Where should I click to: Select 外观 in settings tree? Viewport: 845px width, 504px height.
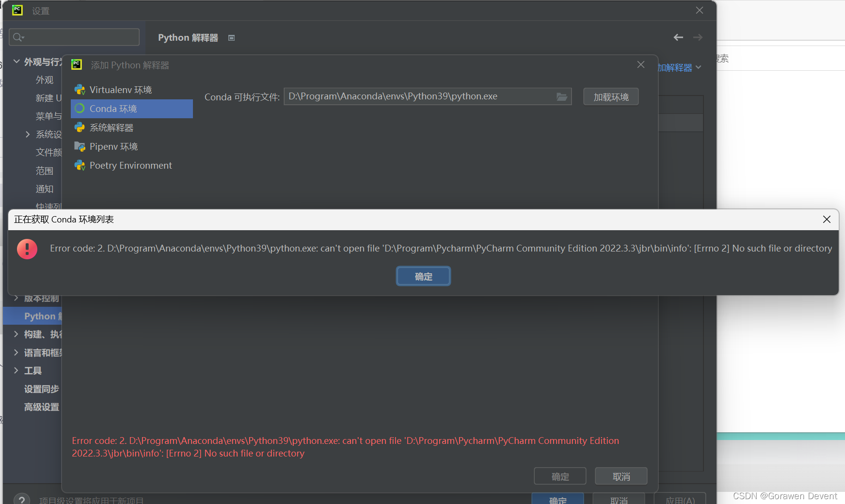(x=45, y=80)
